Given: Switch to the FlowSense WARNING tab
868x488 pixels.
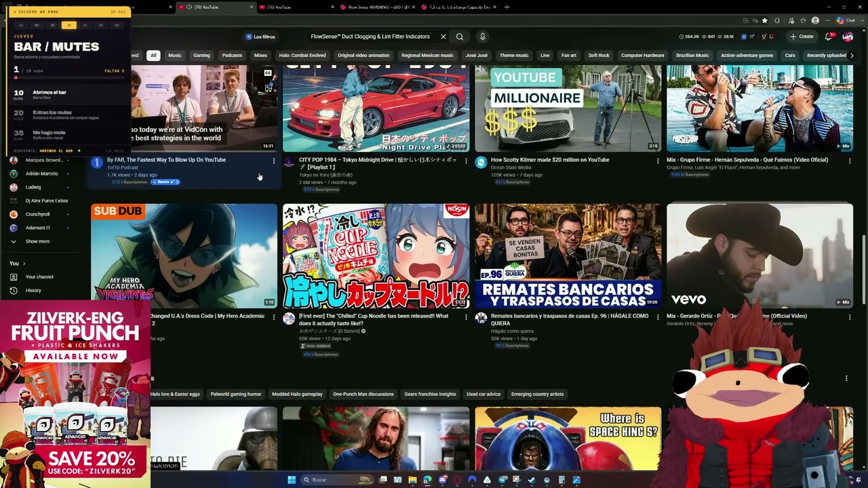Looking at the screenshot, I should pos(378,7).
